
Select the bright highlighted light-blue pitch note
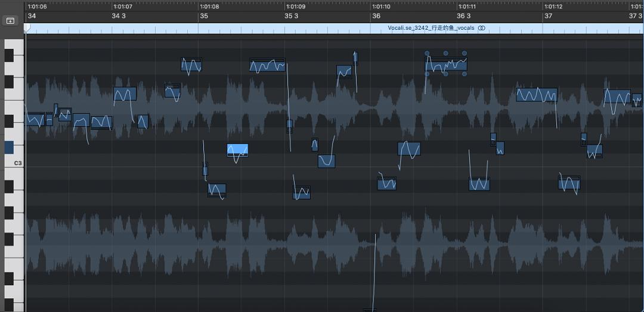coord(237,150)
